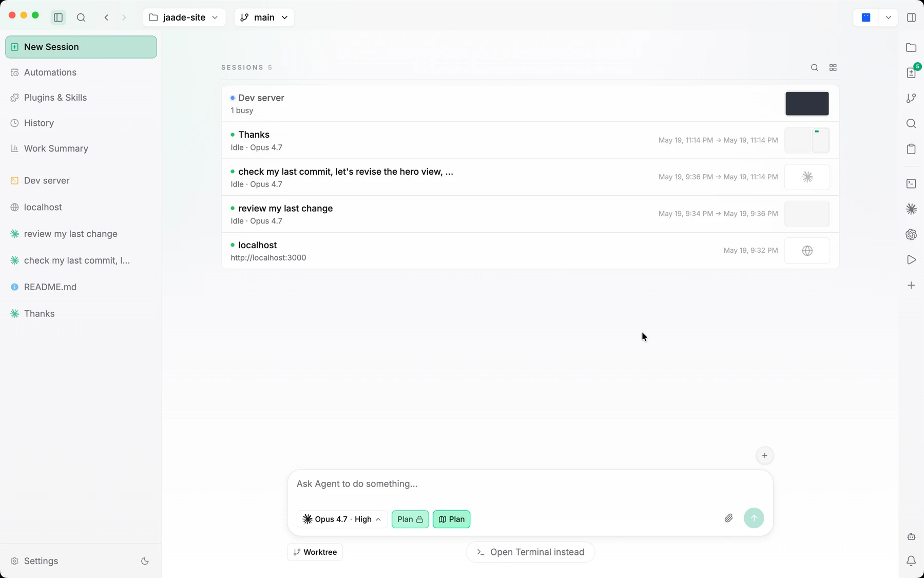The width and height of the screenshot is (924, 578).
Task: Open the files folder icon in right rail
Action: (911, 47)
